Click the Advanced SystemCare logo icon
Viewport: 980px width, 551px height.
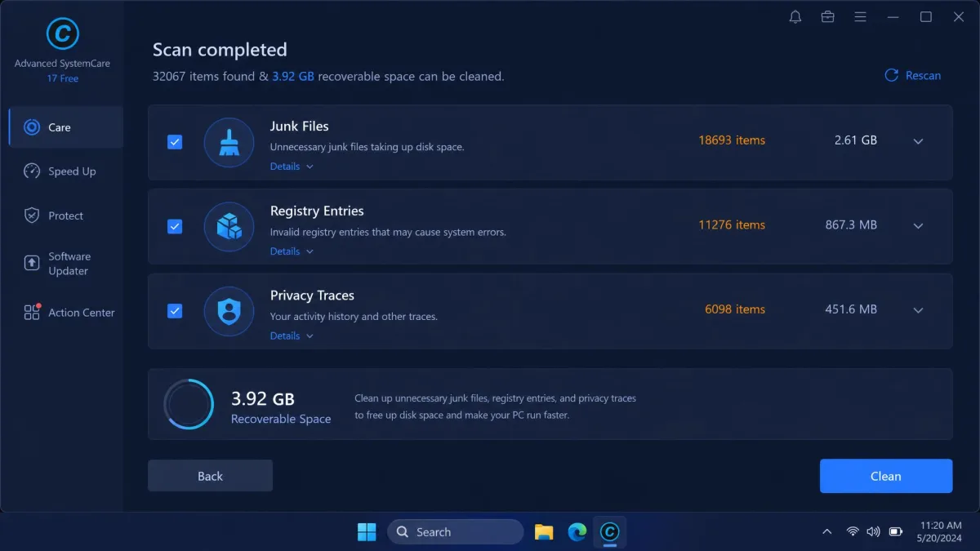(x=63, y=34)
